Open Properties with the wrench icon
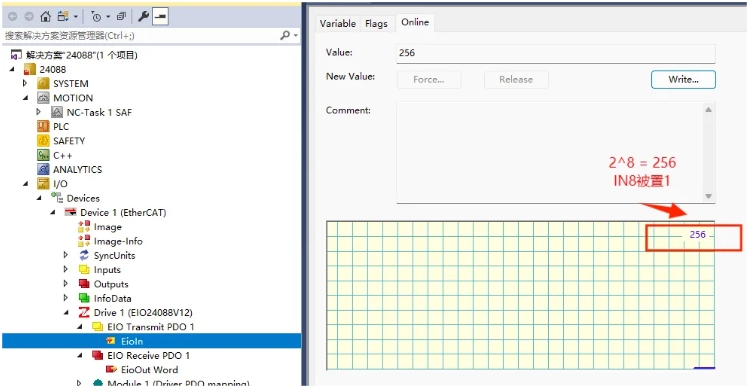 coord(143,17)
